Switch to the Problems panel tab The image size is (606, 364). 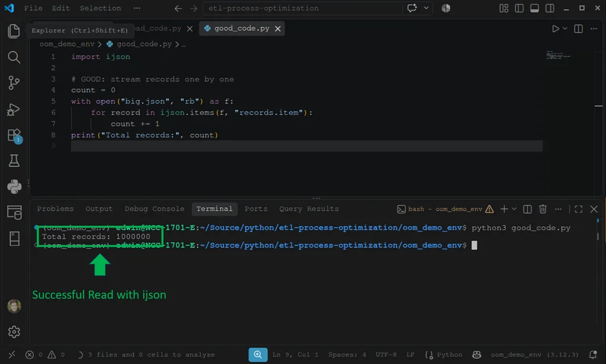tap(55, 209)
